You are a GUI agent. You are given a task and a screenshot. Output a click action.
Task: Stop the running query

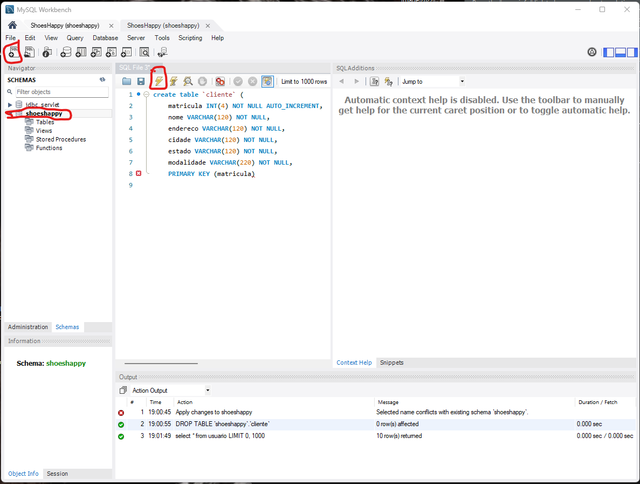(202, 82)
